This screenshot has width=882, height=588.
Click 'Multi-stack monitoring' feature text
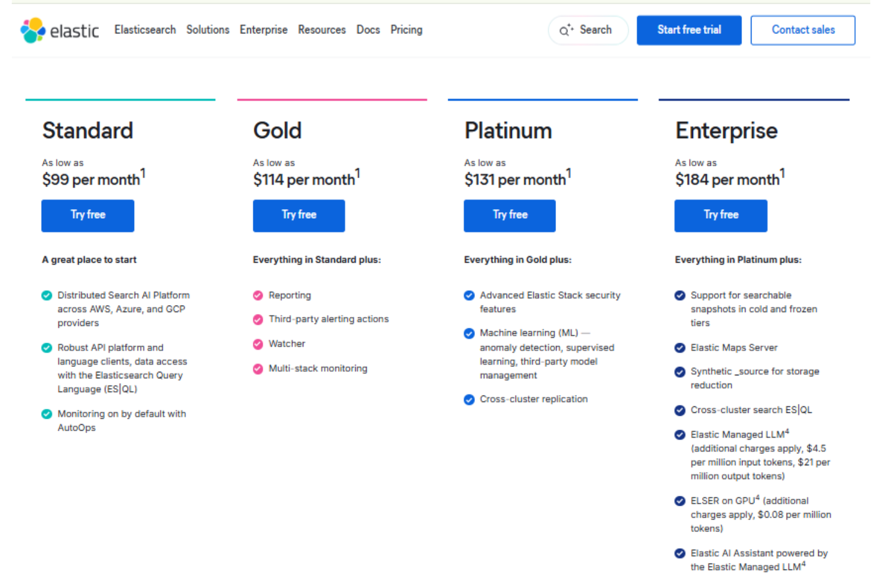[x=318, y=369]
